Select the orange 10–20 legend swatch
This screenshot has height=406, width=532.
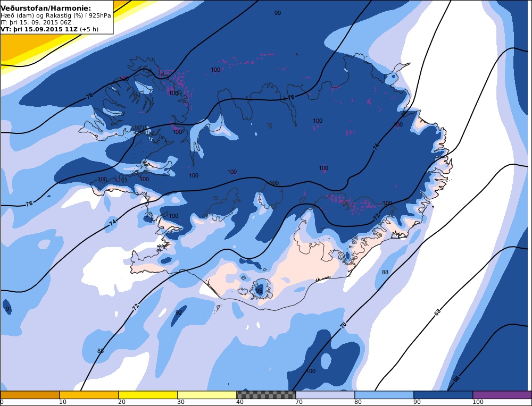[89, 395]
